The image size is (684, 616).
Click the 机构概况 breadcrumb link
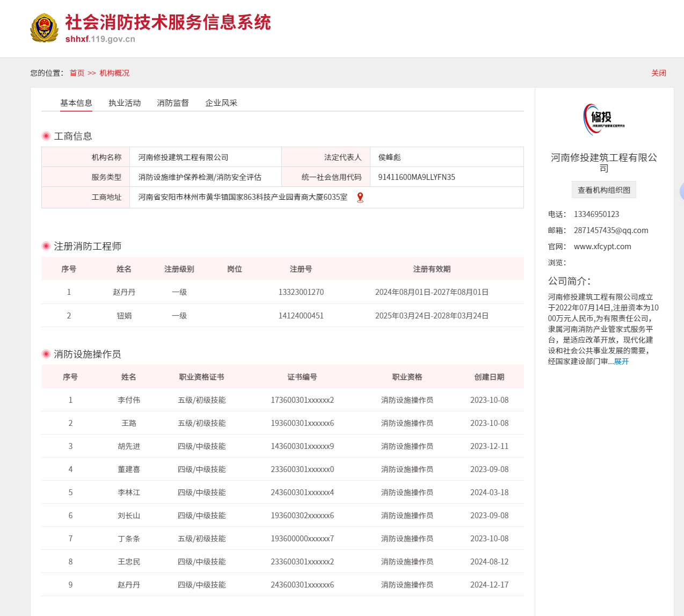[114, 73]
